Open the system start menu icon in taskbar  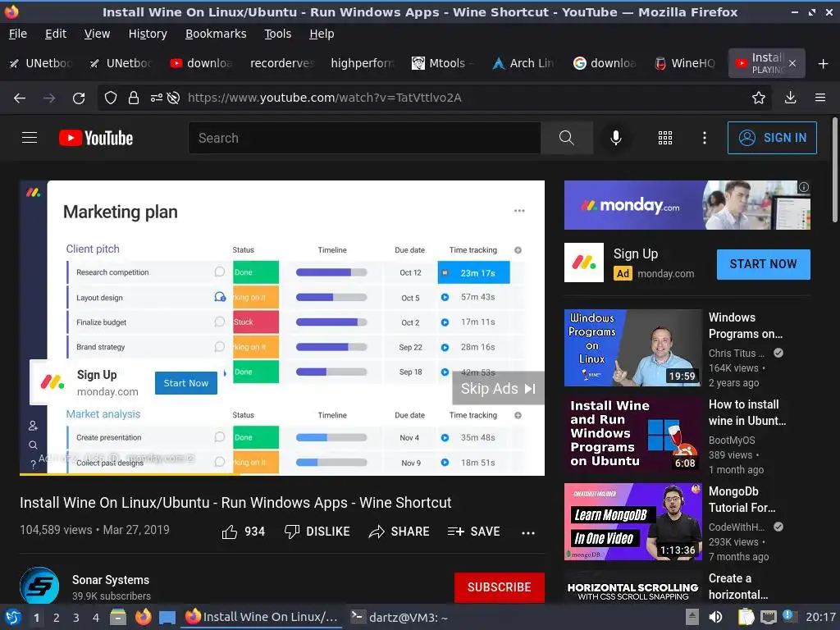tap(13, 618)
